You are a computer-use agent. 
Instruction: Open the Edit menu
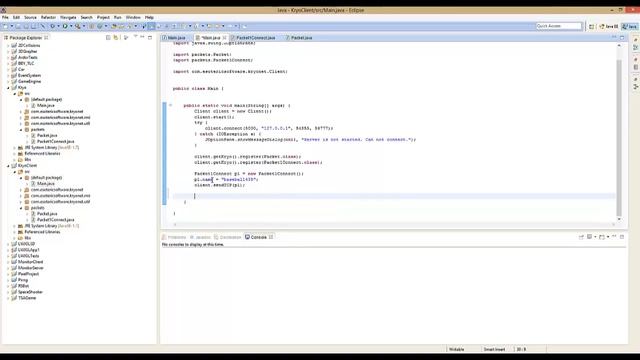pyautogui.click(x=16, y=18)
